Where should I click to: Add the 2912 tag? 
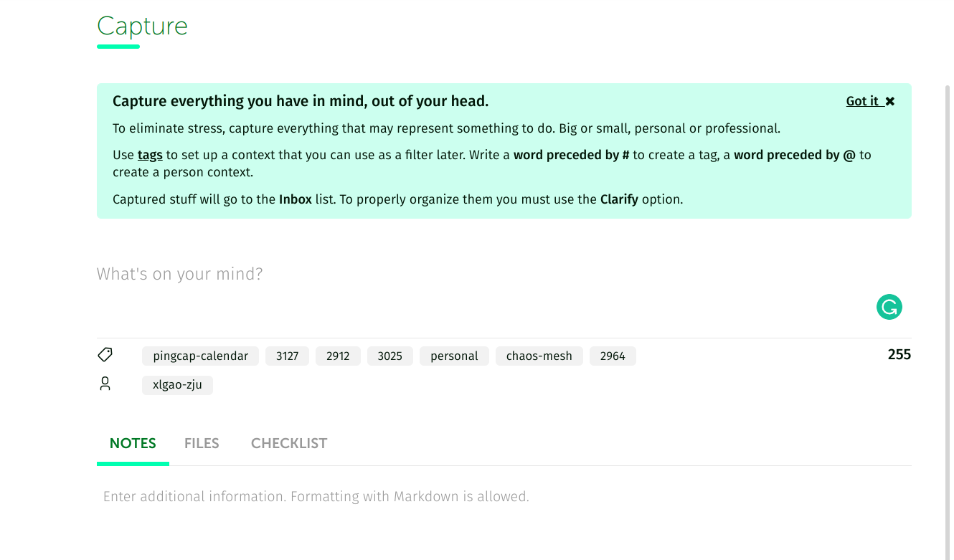tap(338, 356)
